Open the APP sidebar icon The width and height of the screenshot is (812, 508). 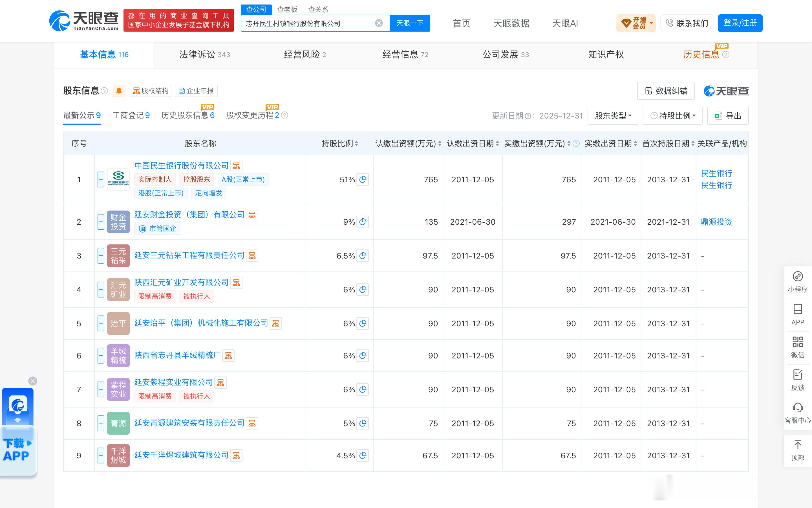798,315
